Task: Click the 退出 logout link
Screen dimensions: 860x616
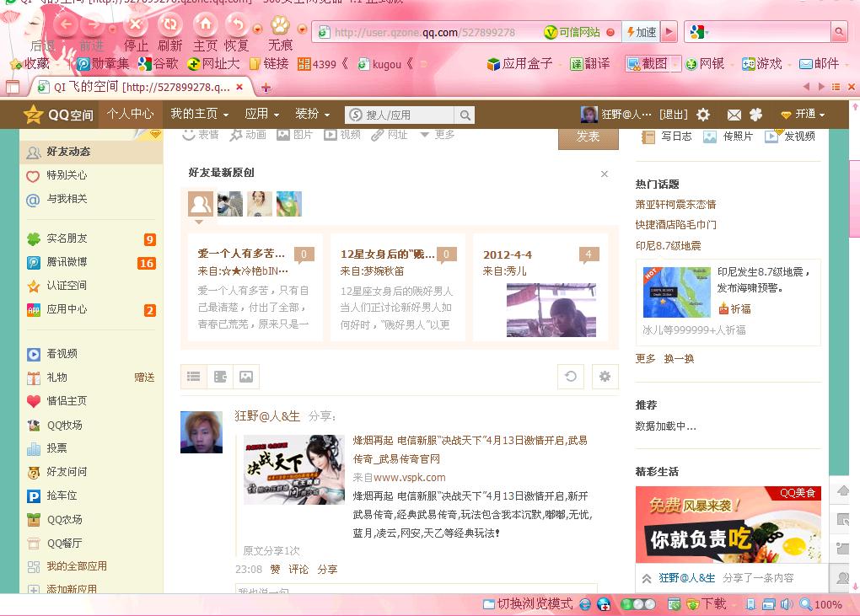Action: coord(673,114)
